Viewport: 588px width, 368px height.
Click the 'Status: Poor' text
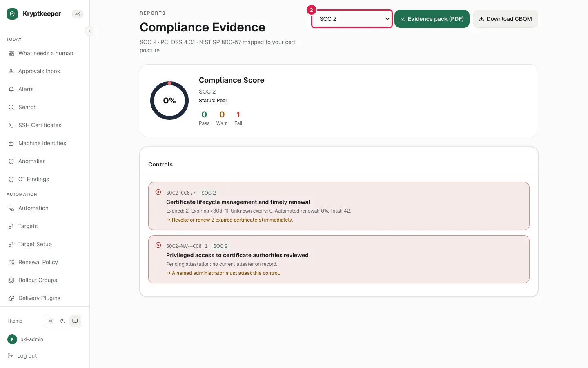(x=213, y=101)
